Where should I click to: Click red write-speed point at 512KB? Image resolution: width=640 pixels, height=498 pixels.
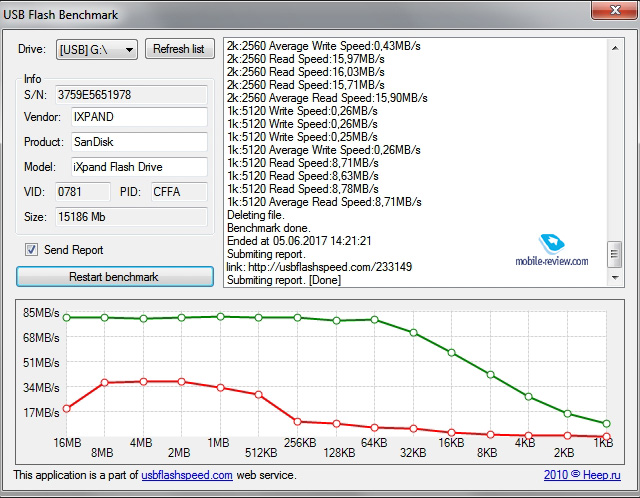(x=258, y=394)
